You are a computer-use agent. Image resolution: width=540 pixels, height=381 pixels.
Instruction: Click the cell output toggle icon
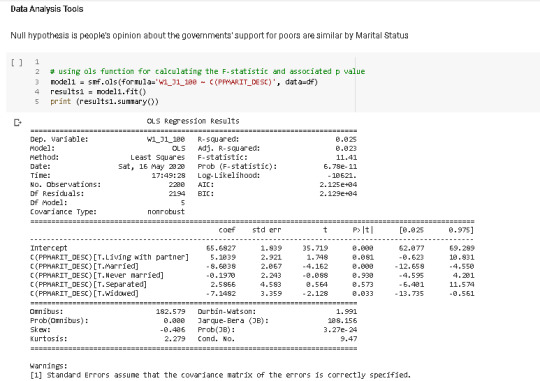(x=18, y=123)
